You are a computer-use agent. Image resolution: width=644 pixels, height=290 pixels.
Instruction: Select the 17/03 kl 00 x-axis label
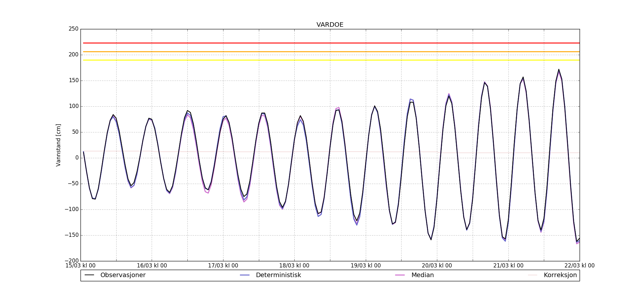coord(223,266)
